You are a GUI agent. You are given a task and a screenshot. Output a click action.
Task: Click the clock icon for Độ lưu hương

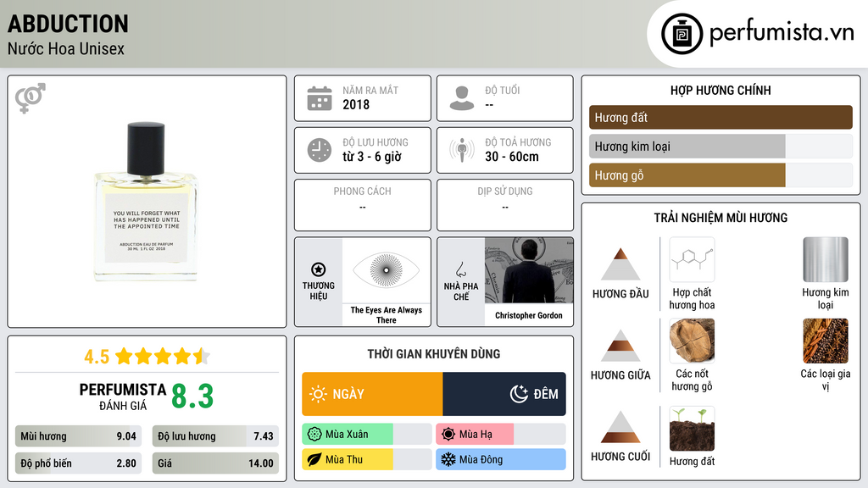[x=320, y=150]
